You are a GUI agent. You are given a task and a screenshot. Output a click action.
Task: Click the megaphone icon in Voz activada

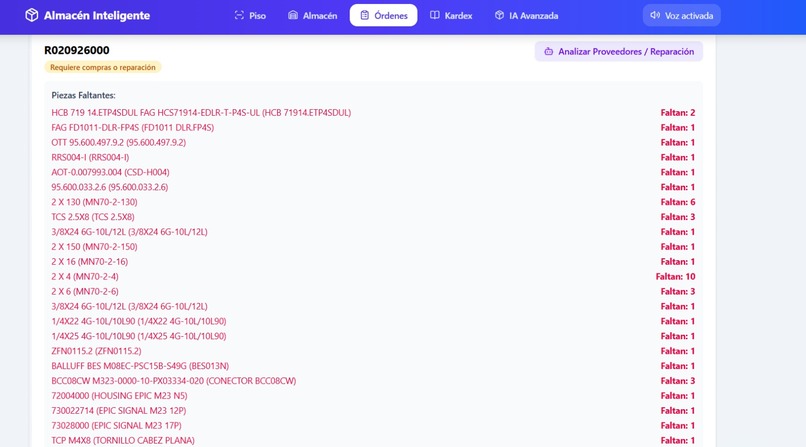(x=655, y=15)
